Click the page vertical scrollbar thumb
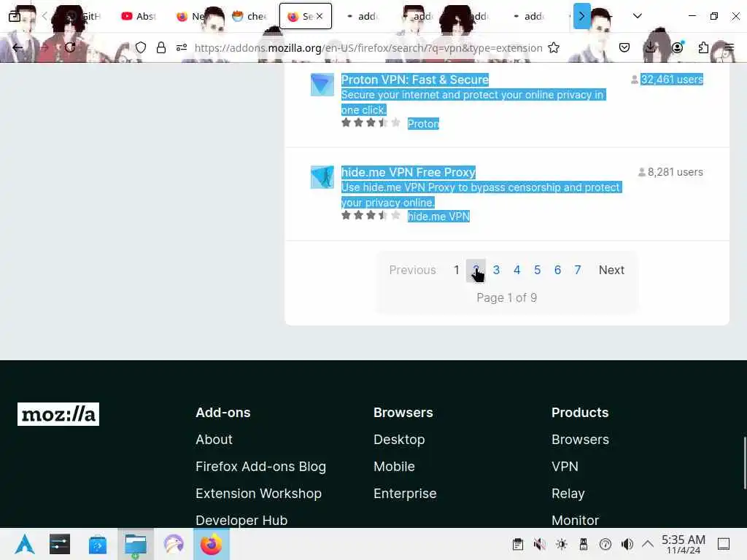The image size is (747, 560). 745,462
